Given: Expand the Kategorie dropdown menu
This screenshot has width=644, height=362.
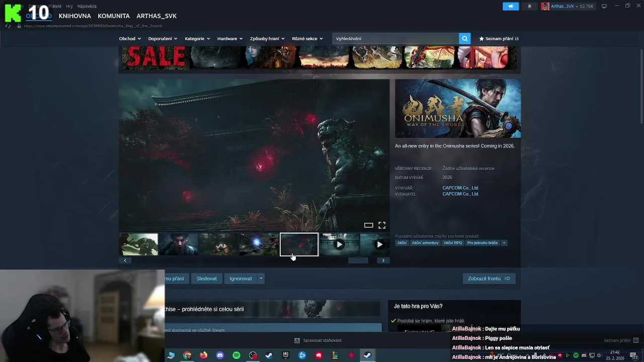Looking at the screenshot, I should pyautogui.click(x=197, y=39).
